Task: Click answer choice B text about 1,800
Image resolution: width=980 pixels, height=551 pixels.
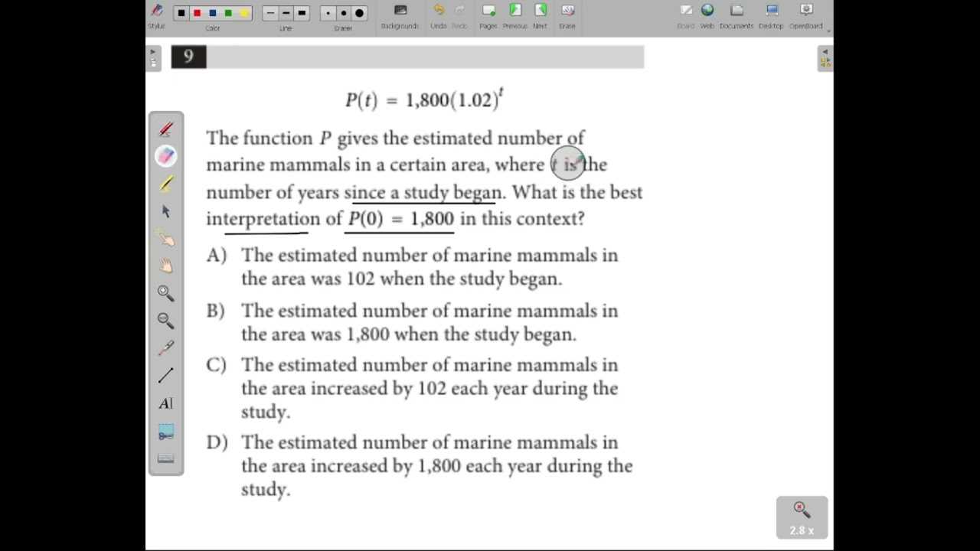Action: pyautogui.click(x=430, y=322)
